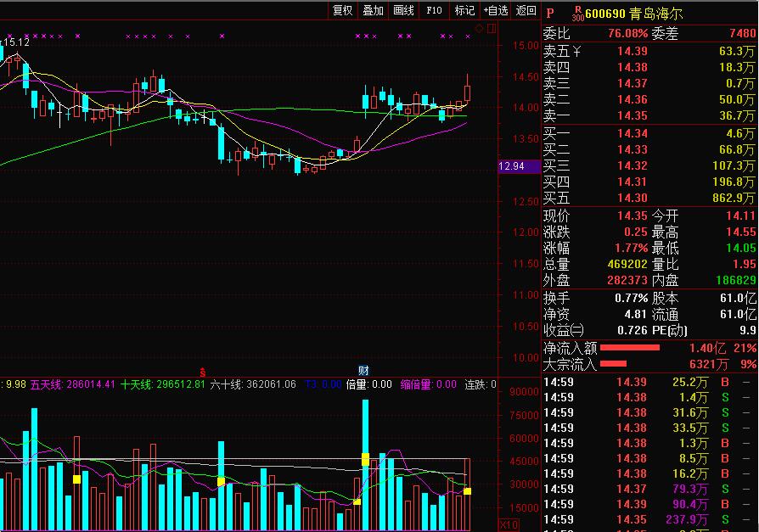The image size is (759, 532).
Task: Click the 复权 toolbar button
Action: click(343, 10)
